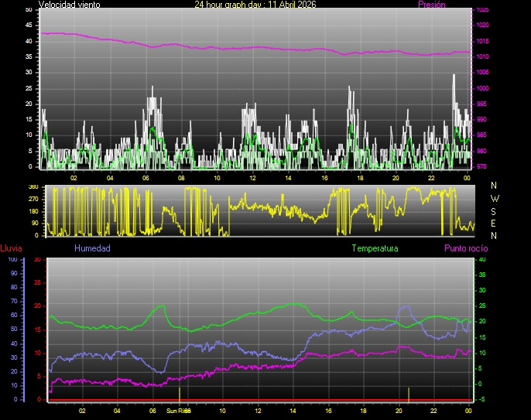Click the 360 value on wind direction axis

point(33,187)
